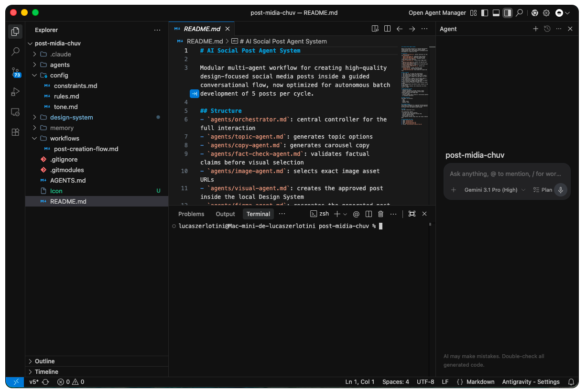
Task: Open the Search view in activity bar
Action: click(15, 51)
